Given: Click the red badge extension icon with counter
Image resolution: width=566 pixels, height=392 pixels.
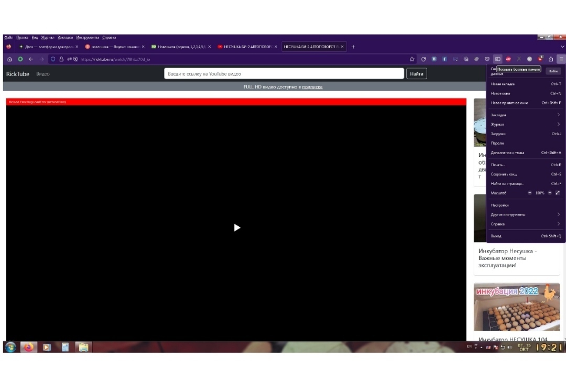Looking at the screenshot, I should [x=540, y=59].
